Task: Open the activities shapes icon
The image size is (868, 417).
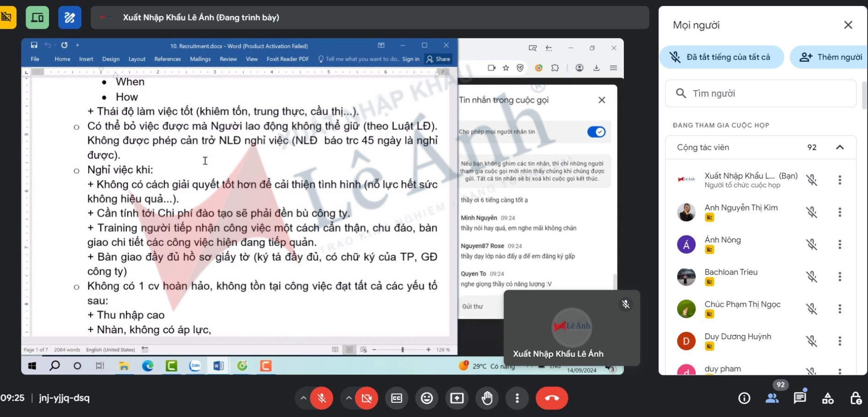Action: coord(828,398)
